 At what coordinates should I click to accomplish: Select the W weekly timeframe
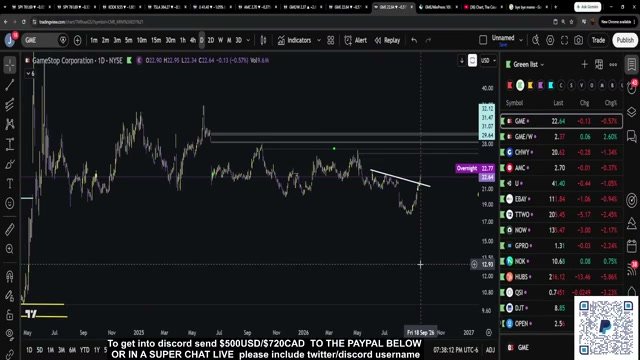220,40
